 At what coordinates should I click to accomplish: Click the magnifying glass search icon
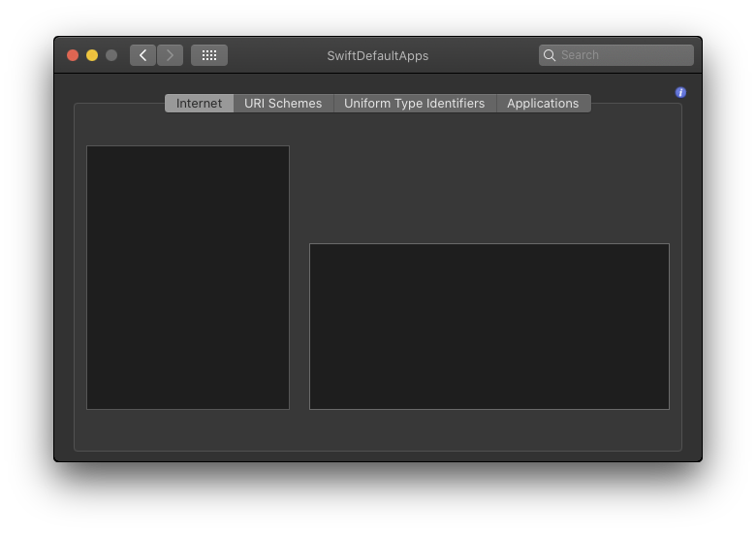[x=550, y=55]
